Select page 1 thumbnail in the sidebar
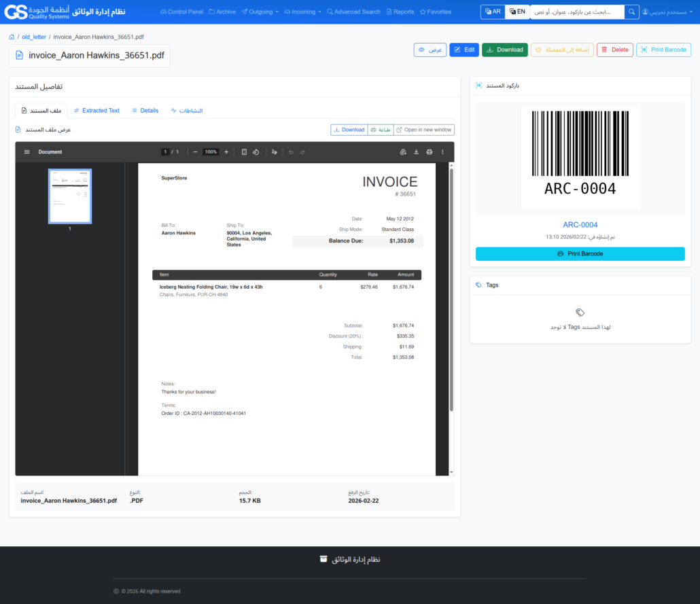The width and height of the screenshot is (700, 604). [69, 196]
